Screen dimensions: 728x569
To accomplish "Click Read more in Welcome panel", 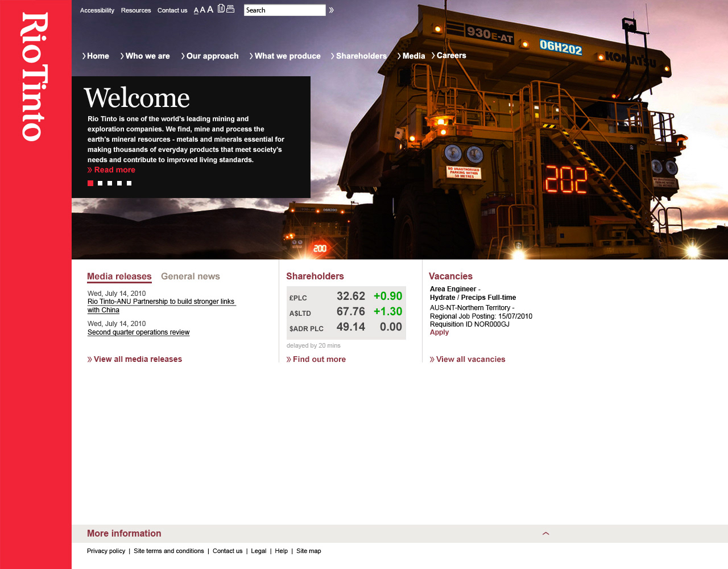I will click(x=111, y=170).
